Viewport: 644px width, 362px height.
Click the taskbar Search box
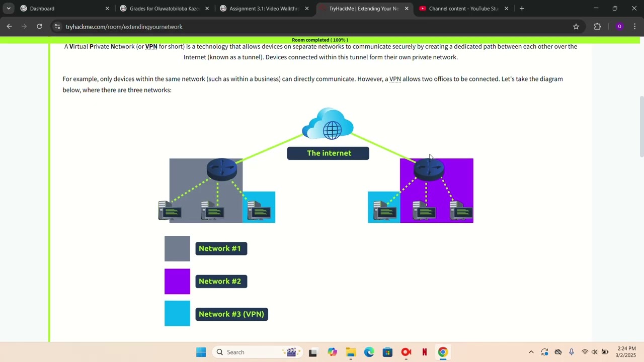pyautogui.click(x=258, y=352)
